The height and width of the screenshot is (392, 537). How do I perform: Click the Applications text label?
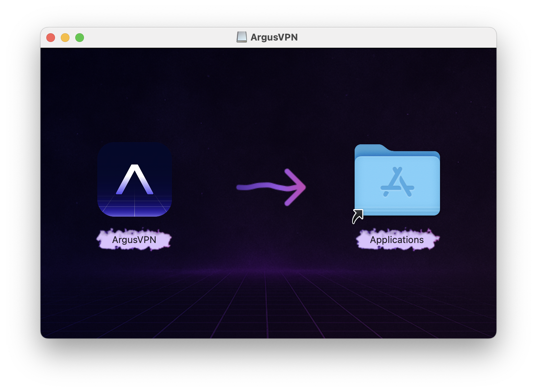pyautogui.click(x=397, y=240)
